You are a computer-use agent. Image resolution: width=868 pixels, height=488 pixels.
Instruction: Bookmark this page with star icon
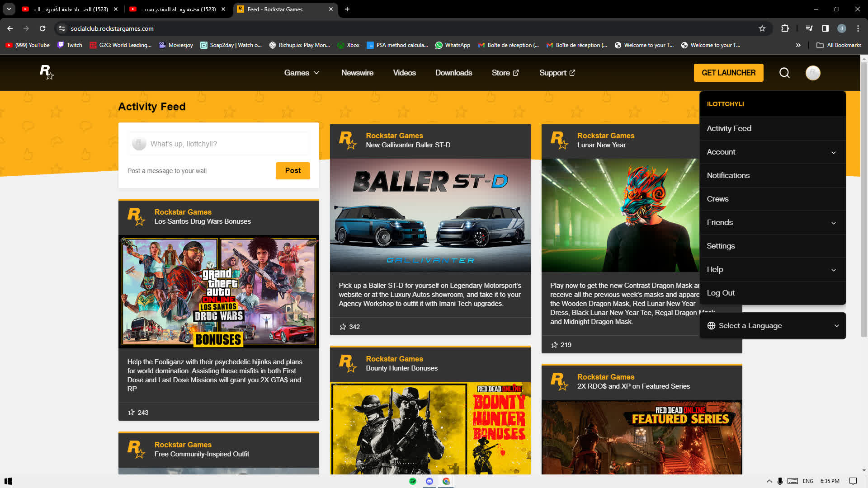pyautogui.click(x=762, y=28)
